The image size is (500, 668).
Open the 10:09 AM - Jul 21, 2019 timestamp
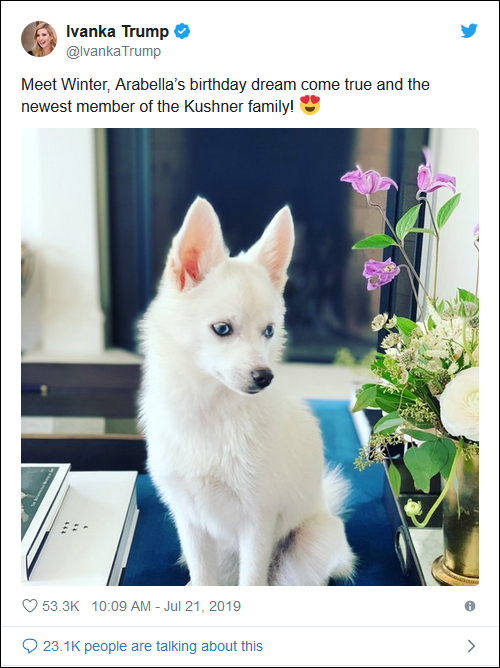166,606
